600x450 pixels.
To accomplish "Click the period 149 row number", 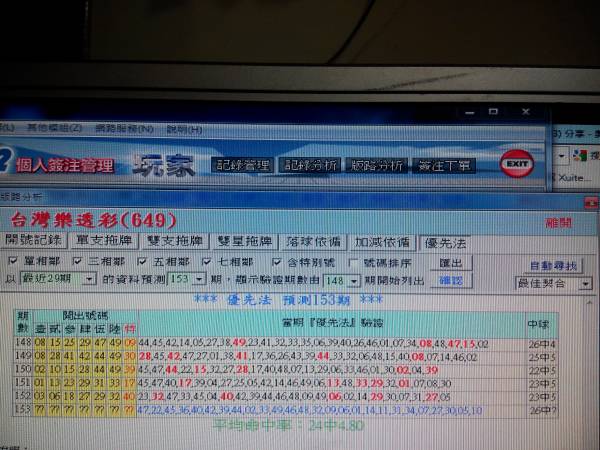I will point(23,355).
